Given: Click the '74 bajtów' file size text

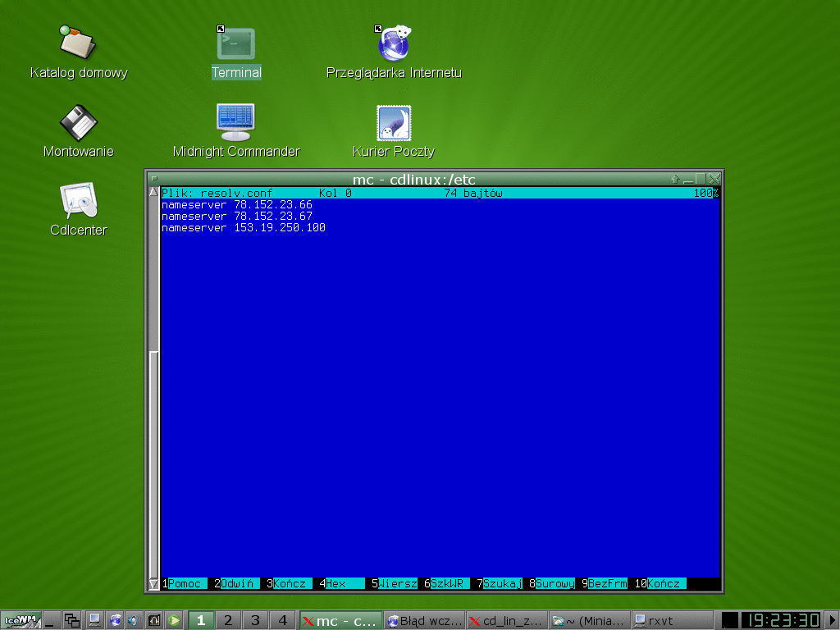Looking at the screenshot, I should 473,193.
